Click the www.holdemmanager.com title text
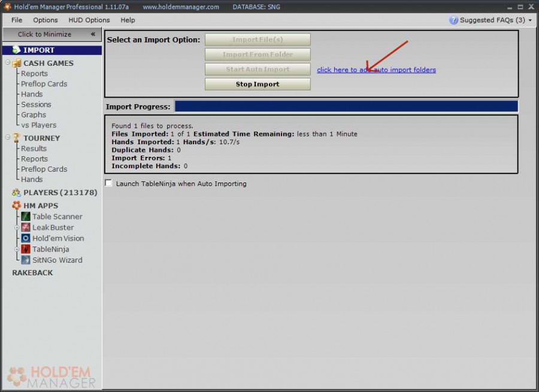 (x=181, y=7)
